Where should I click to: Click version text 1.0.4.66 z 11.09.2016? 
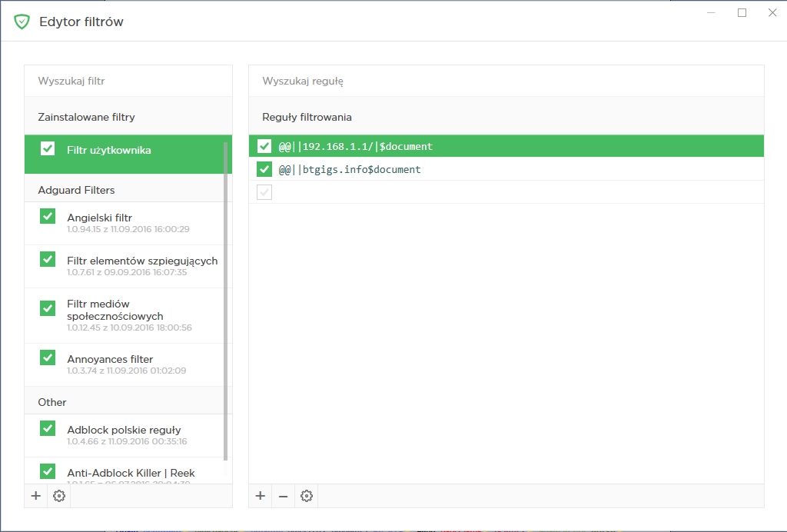pyautogui.click(x=127, y=441)
